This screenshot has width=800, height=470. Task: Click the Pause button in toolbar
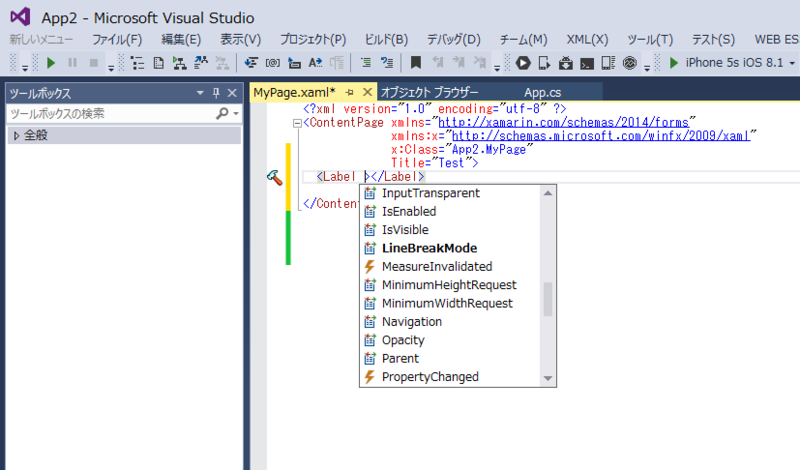72,63
